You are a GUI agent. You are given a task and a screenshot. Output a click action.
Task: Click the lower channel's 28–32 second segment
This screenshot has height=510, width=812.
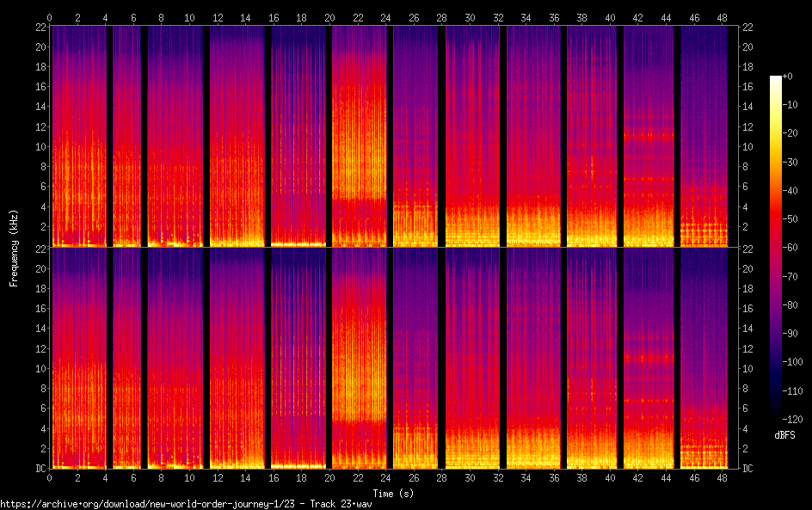pyautogui.click(x=472, y=358)
